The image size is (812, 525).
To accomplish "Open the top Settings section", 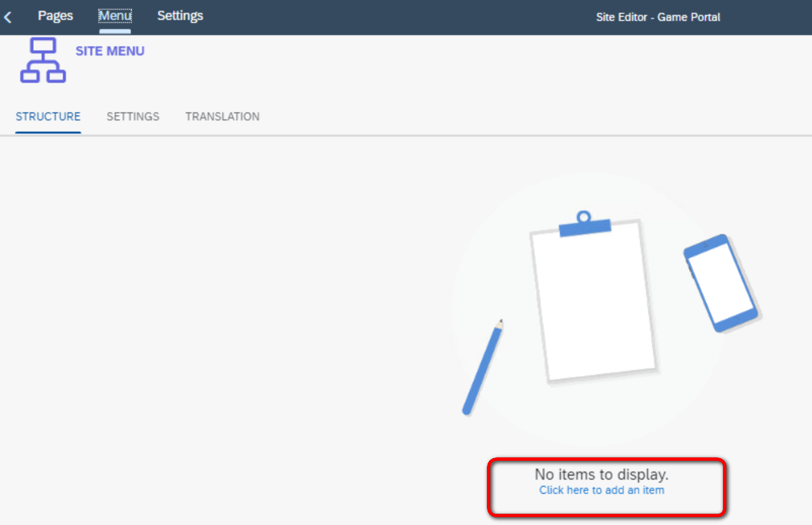I will 180,16.
